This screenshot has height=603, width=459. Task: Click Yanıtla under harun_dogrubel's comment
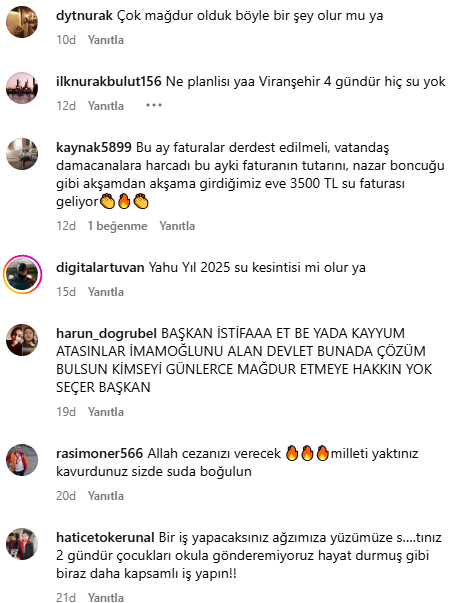106,412
